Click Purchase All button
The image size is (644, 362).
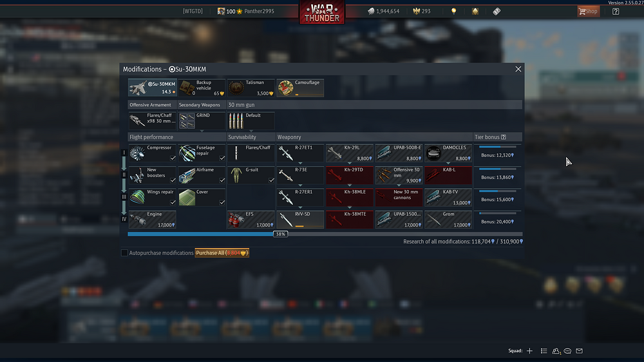pyautogui.click(x=222, y=252)
